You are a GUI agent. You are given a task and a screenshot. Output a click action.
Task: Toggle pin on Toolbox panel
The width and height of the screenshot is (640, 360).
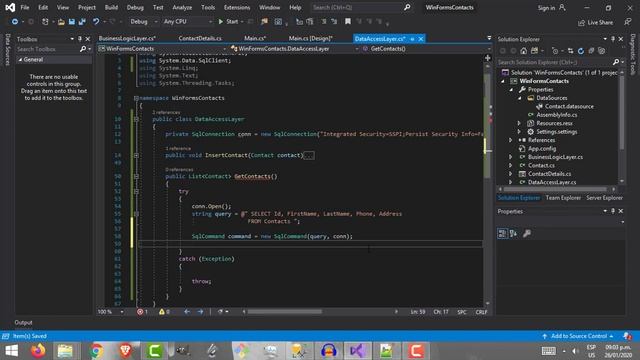(80, 39)
